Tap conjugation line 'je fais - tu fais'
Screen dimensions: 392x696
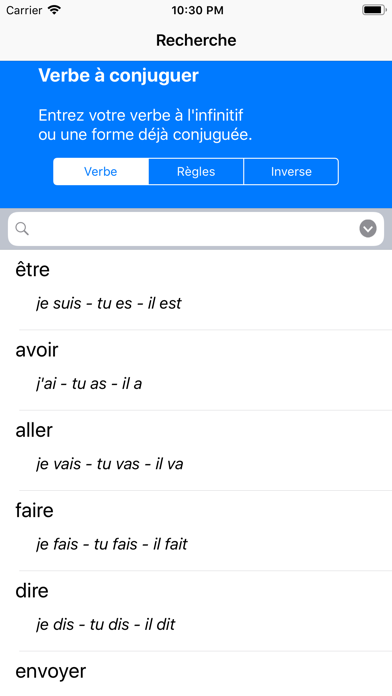click(x=112, y=545)
